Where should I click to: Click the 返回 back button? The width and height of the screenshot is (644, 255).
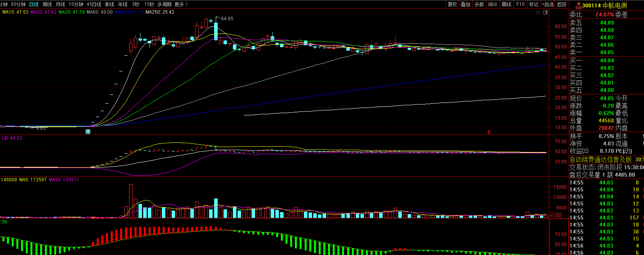tap(562, 4)
